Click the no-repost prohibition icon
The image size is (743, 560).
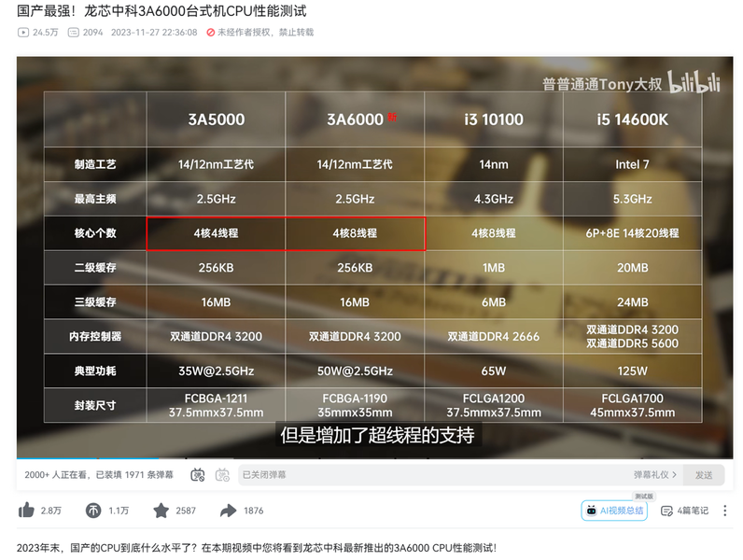(x=210, y=33)
